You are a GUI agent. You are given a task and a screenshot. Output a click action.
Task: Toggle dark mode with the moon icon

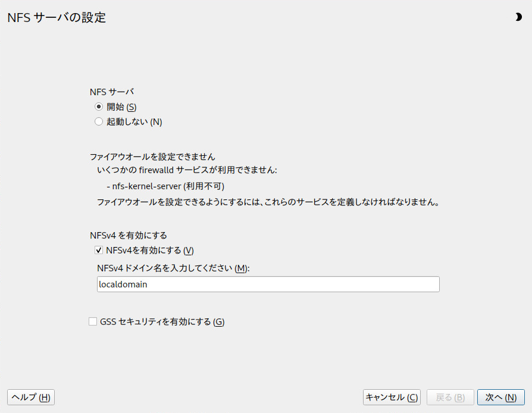(518, 17)
